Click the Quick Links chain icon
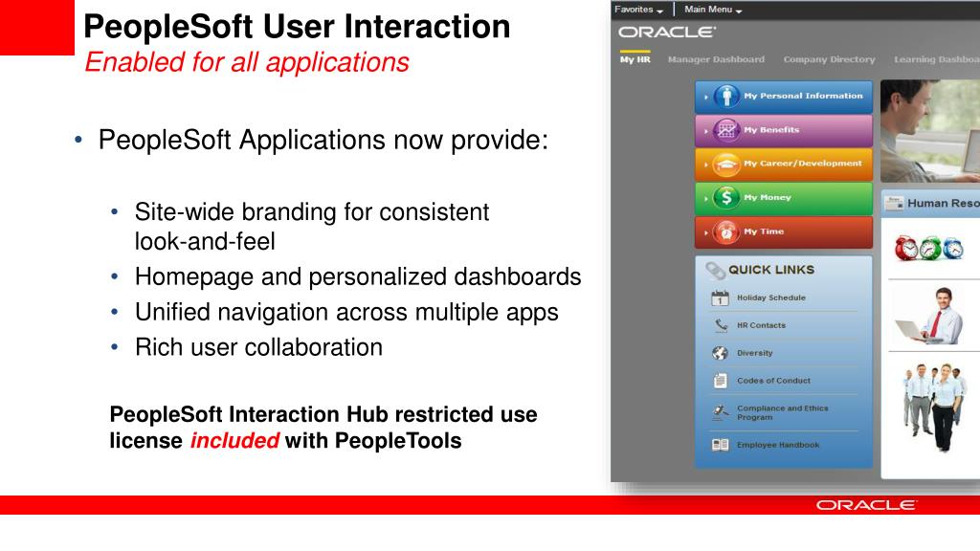The image size is (980, 551). [x=715, y=271]
